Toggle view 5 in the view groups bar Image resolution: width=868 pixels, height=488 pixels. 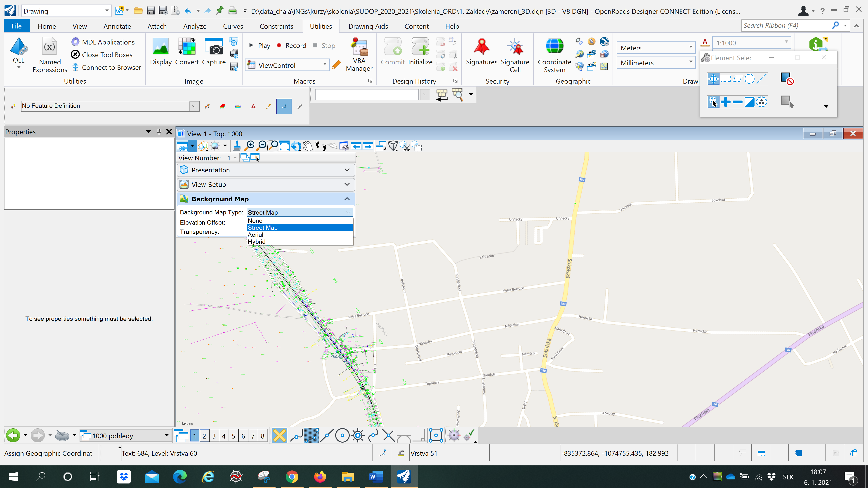(x=233, y=436)
